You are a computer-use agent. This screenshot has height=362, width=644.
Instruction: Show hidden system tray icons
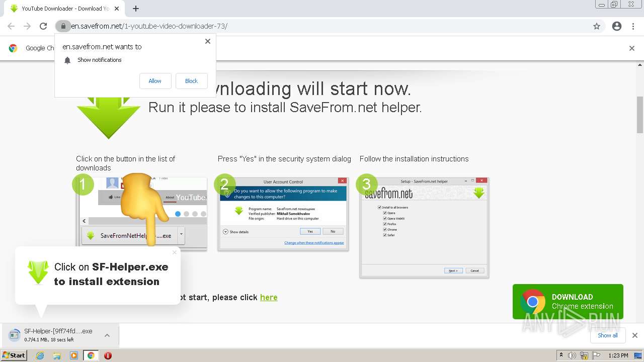(x=561, y=355)
